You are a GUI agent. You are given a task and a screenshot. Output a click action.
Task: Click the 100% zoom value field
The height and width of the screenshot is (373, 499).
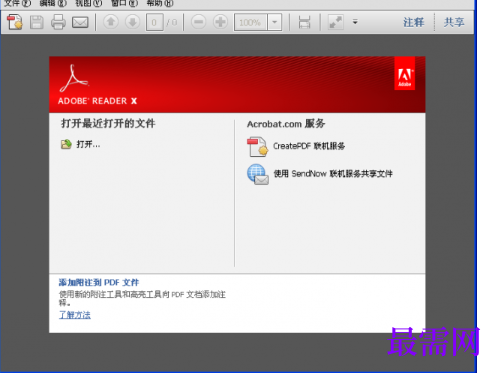(251, 22)
